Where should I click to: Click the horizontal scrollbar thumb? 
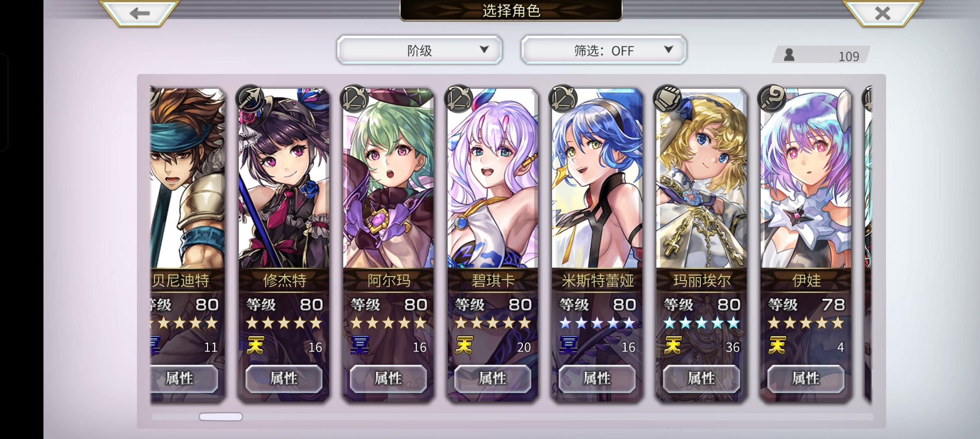pyautogui.click(x=221, y=417)
